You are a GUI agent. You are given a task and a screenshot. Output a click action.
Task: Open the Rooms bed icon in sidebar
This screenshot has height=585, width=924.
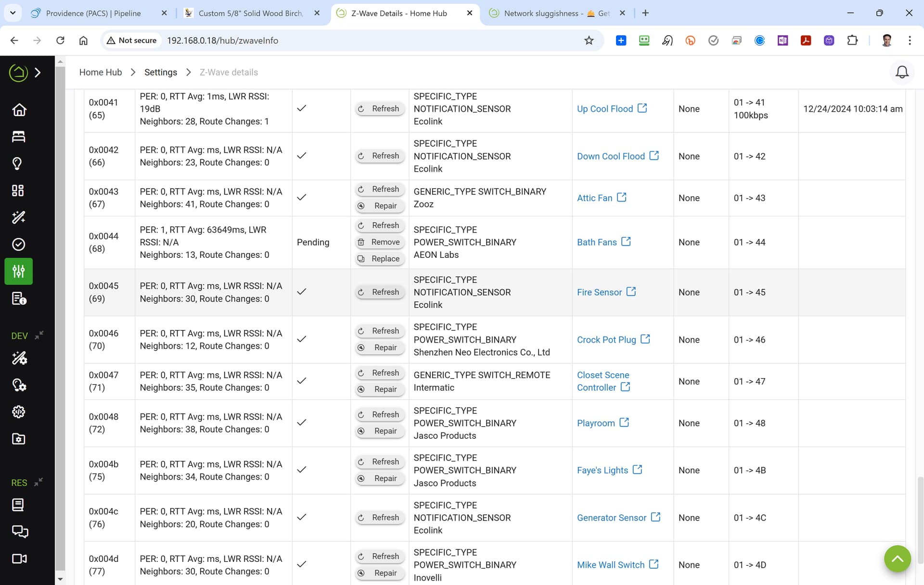coord(19,137)
